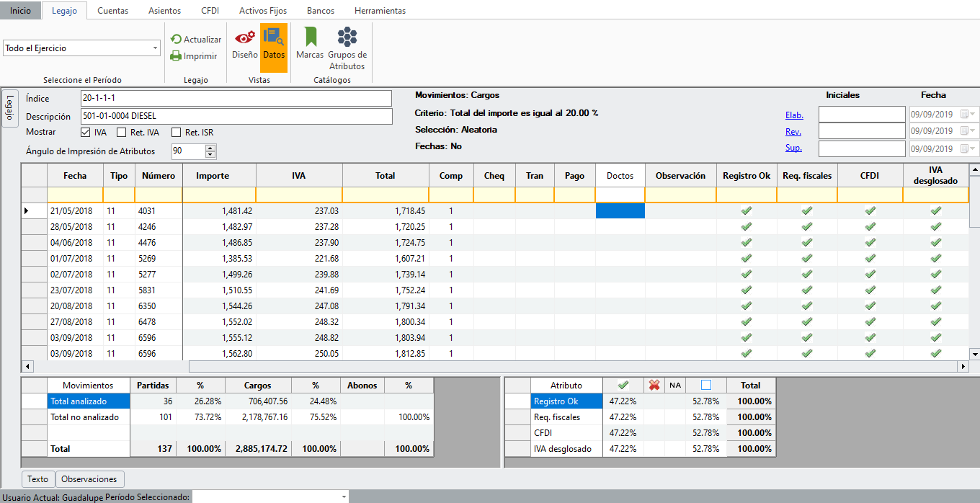Image resolution: width=980 pixels, height=503 pixels.
Task: Click the Actualizar refresh icon
Action: [176, 40]
